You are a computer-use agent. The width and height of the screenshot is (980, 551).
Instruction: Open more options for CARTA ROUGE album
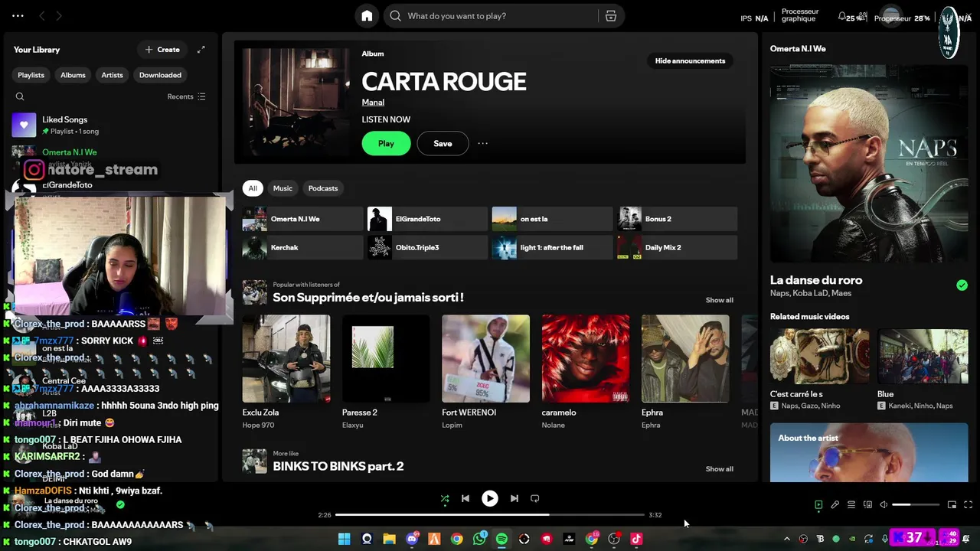tap(482, 143)
